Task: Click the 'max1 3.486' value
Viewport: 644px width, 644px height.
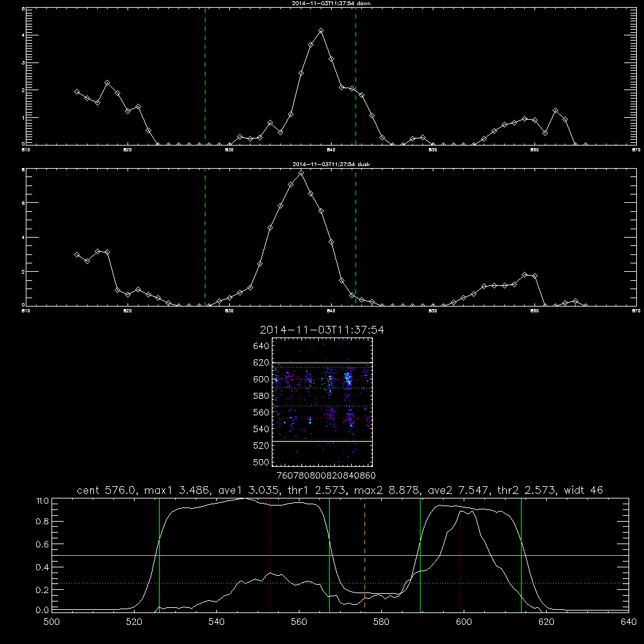Action: 176,490
